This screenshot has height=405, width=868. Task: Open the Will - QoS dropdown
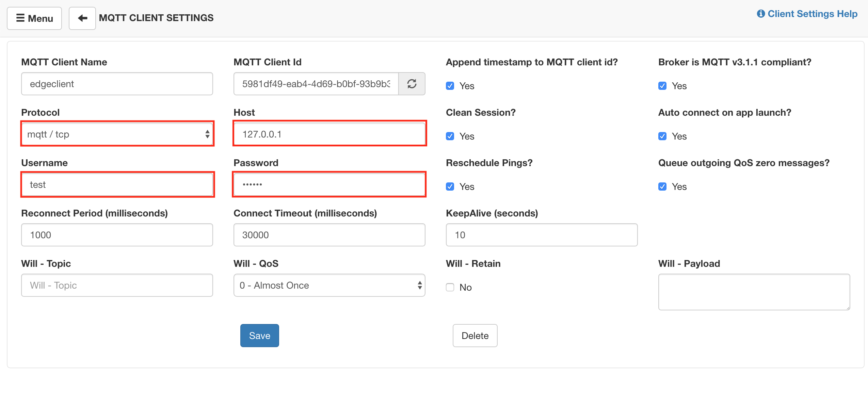click(329, 285)
